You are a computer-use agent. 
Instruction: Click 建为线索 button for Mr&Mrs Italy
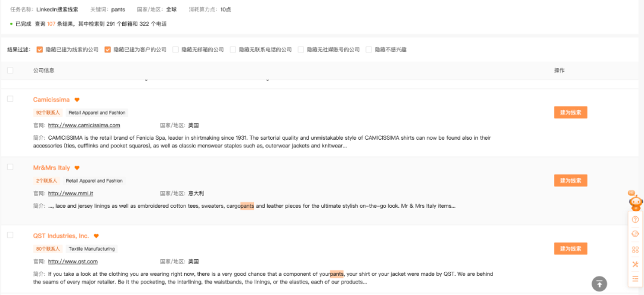coord(571,180)
